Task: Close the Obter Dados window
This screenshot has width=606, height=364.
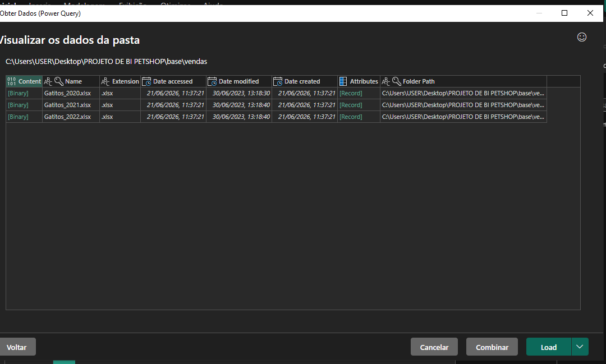Action: [590, 13]
